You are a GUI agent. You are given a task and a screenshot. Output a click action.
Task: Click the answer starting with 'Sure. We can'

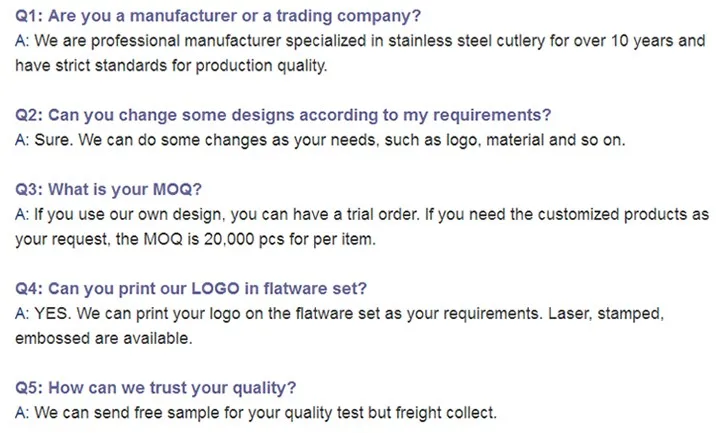pos(321,140)
